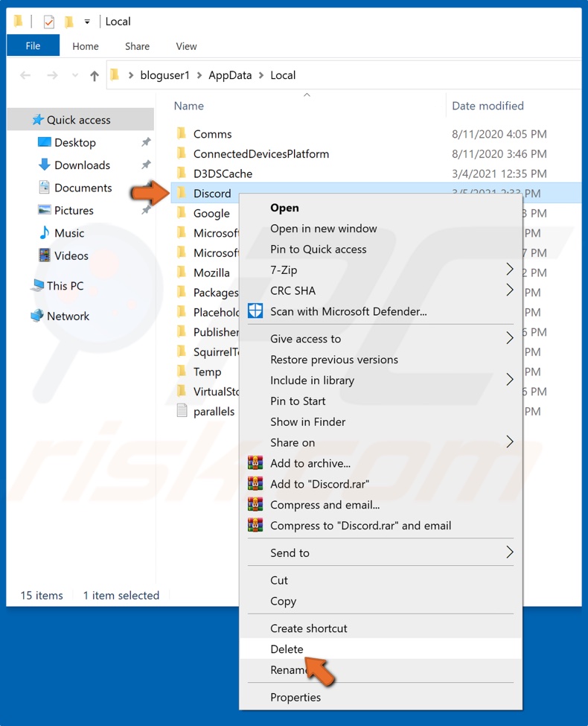
Task: Choose Open in new window
Action: 380,229
